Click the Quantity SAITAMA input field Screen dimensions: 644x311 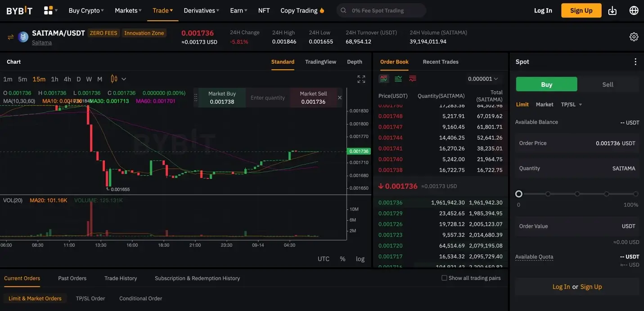pyautogui.click(x=577, y=169)
